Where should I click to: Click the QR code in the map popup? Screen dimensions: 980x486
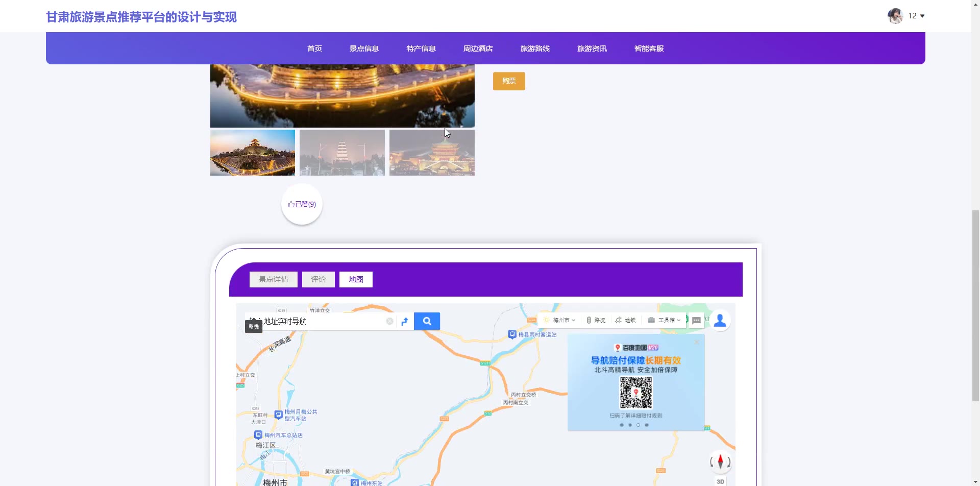click(636, 393)
